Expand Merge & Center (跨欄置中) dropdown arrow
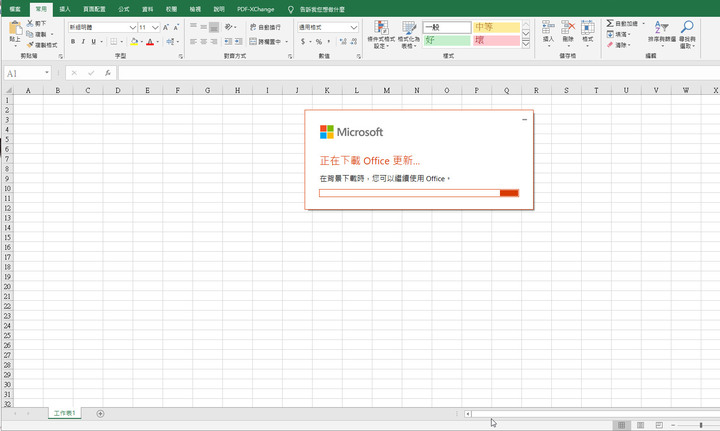This screenshot has width=720, height=431. click(x=287, y=42)
